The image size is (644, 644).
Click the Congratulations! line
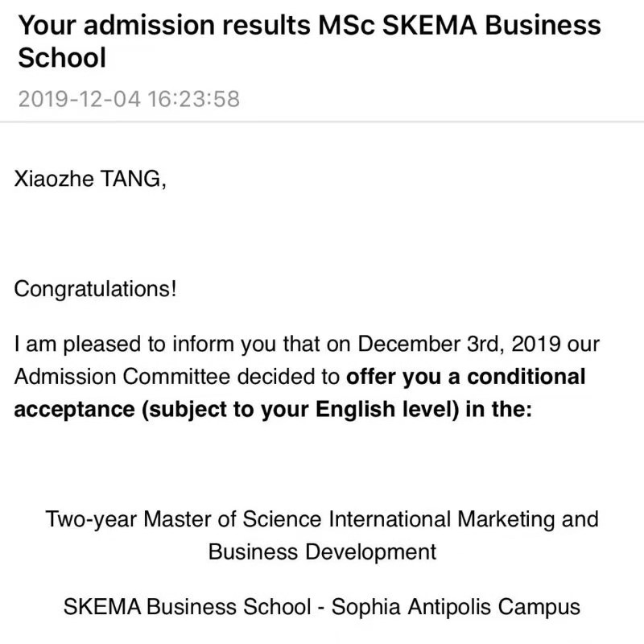[95, 290]
